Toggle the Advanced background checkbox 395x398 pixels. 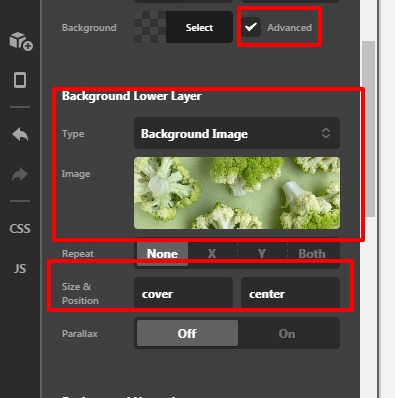[251, 27]
